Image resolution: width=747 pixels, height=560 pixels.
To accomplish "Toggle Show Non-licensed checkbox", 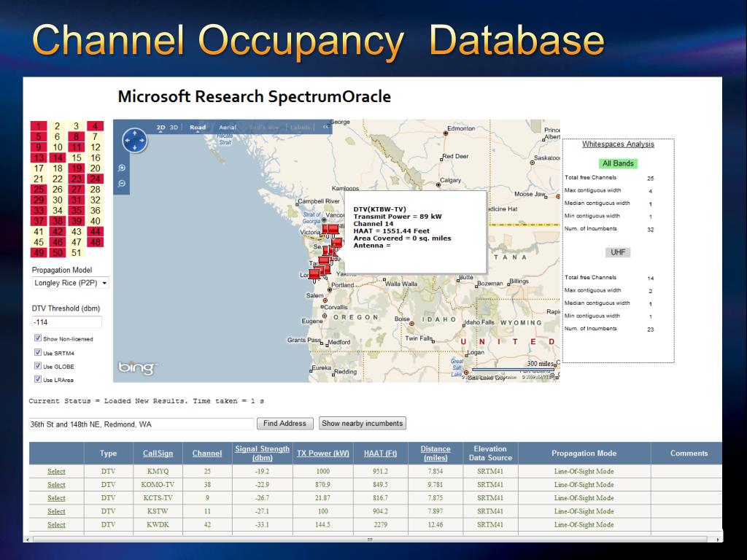I will click(x=38, y=338).
